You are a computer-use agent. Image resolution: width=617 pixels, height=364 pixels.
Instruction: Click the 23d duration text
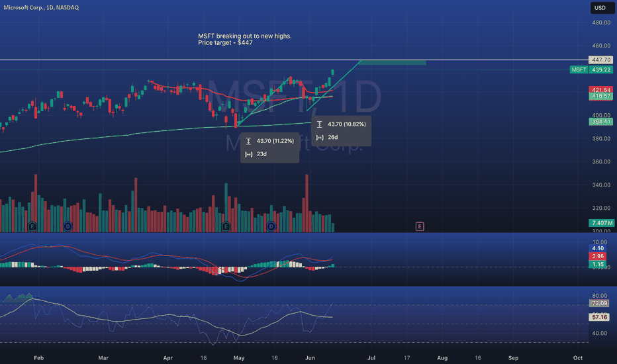[x=261, y=154]
